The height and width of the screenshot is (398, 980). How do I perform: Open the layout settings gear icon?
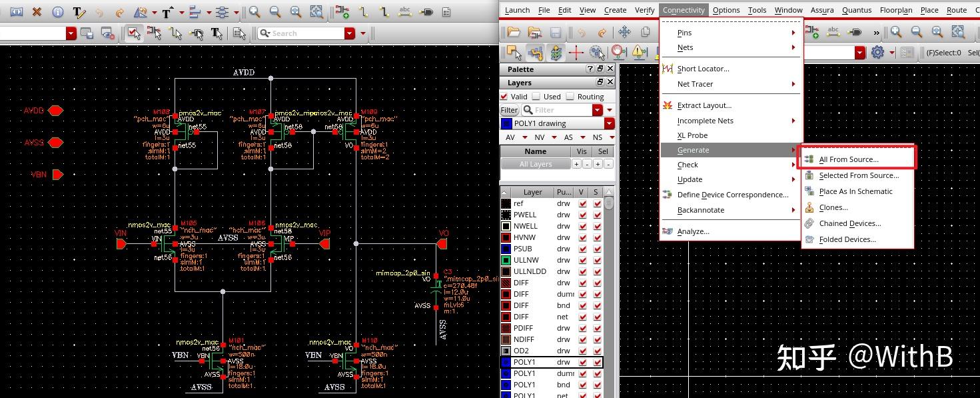tap(878, 53)
